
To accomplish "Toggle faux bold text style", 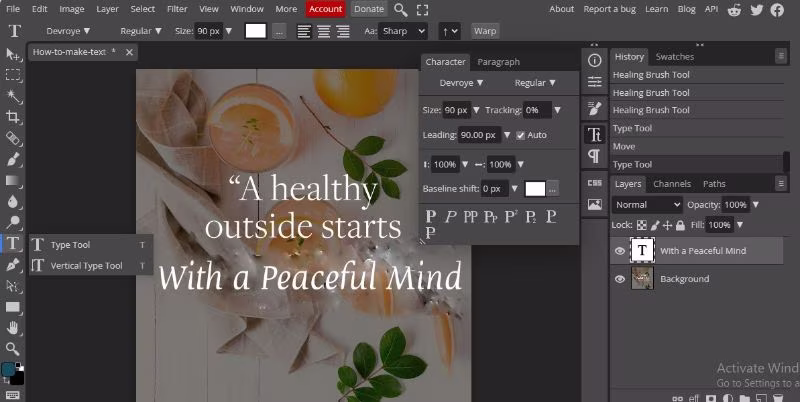I will click(431, 216).
